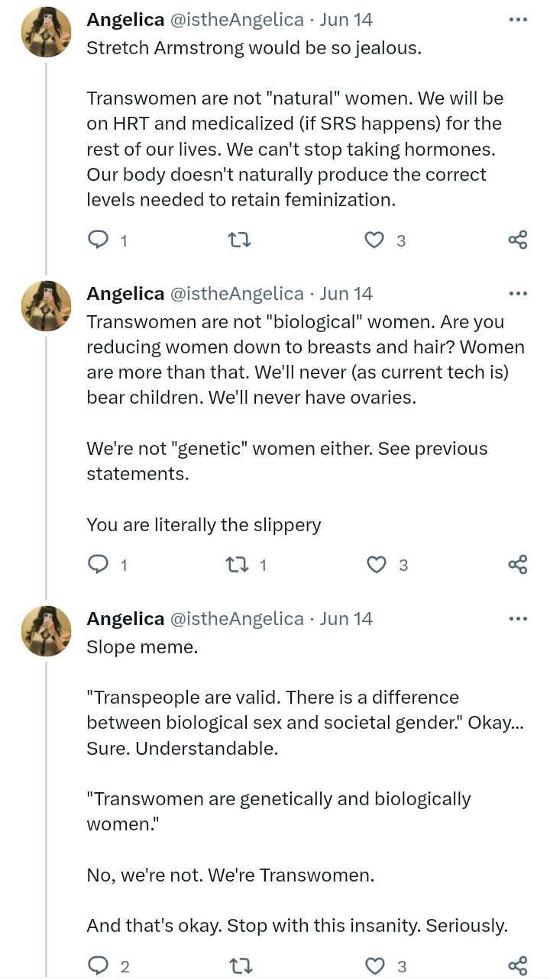Click Angelica's avatar on the first tweet

coord(46,33)
